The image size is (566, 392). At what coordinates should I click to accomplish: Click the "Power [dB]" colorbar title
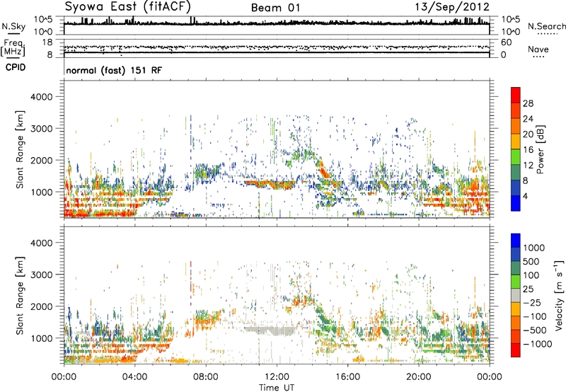click(540, 149)
